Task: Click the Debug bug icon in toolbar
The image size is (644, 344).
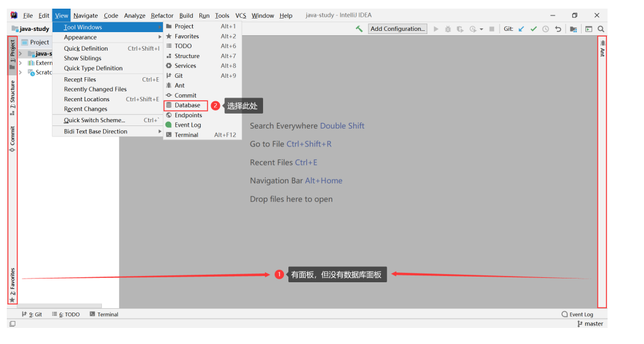Action: point(448,29)
